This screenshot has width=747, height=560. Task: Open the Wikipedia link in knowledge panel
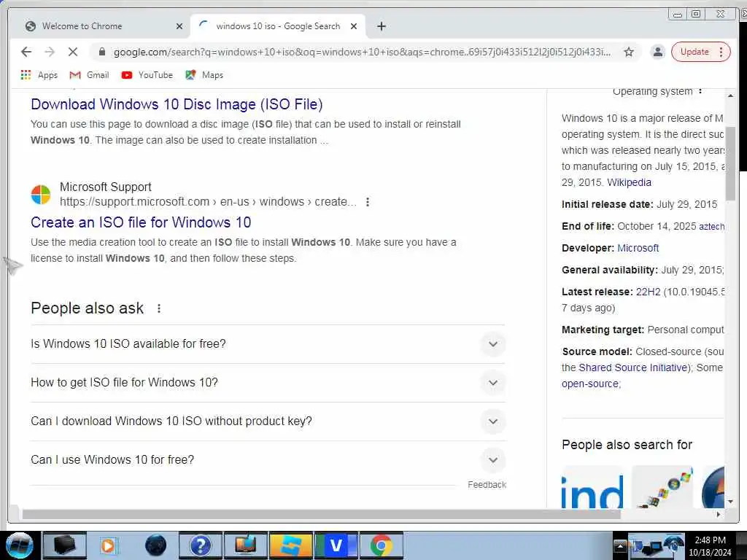click(x=629, y=182)
